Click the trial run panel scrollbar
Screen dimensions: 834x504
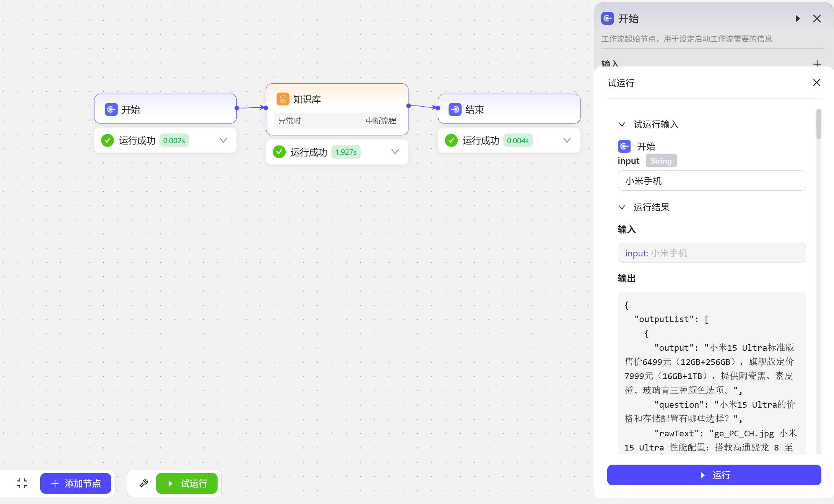(819, 125)
